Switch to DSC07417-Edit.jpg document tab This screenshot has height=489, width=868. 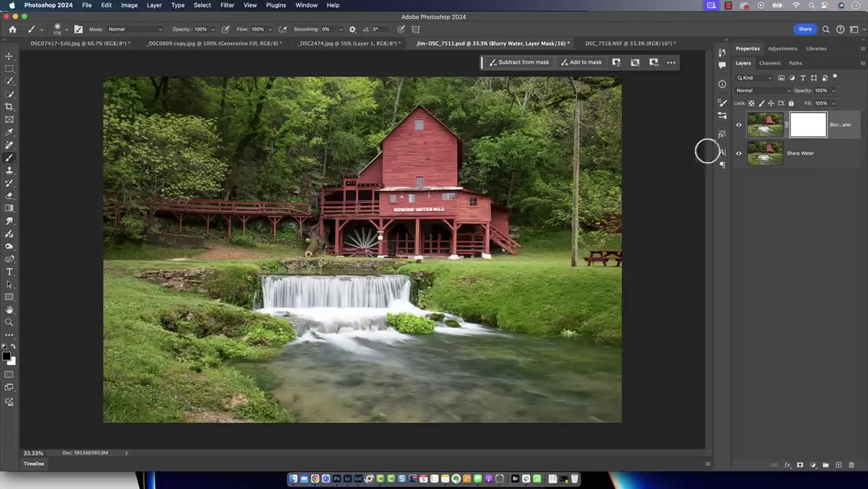click(x=80, y=43)
